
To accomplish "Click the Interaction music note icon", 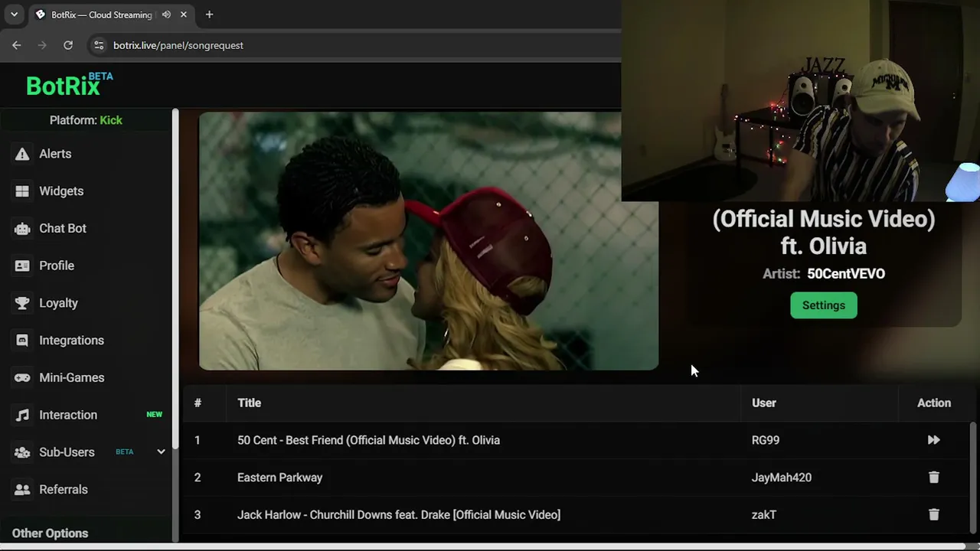I will pyautogui.click(x=22, y=415).
